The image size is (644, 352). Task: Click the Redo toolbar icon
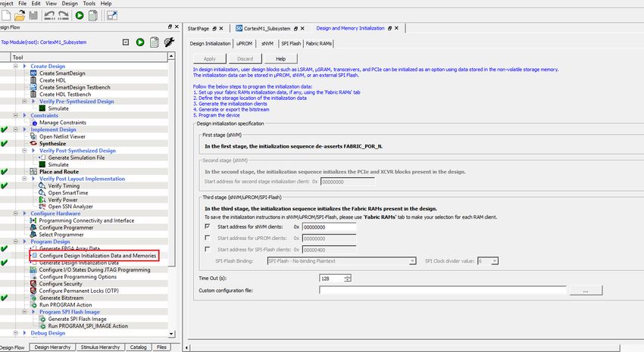pos(63,16)
